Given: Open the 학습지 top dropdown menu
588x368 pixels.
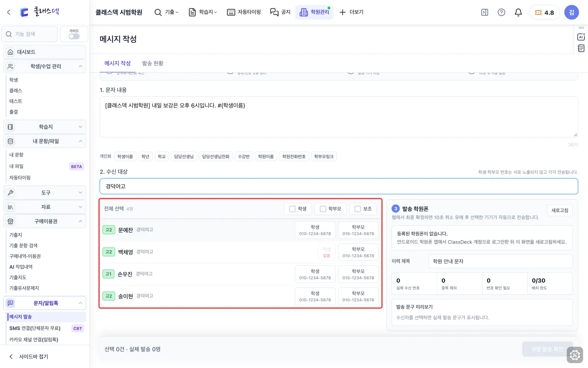Looking at the screenshot, I should [203, 12].
